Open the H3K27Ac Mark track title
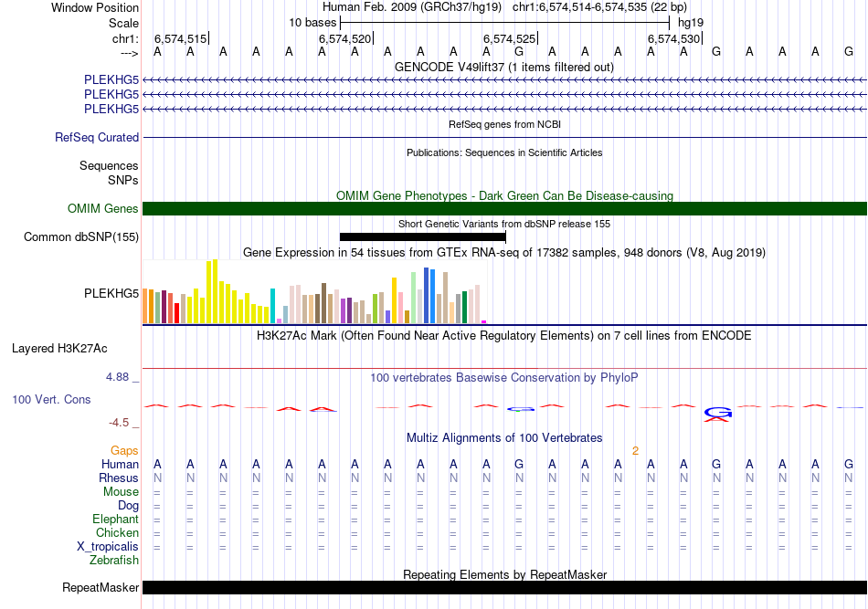Viewport: 868px width, 609px height. coord(504,335)
